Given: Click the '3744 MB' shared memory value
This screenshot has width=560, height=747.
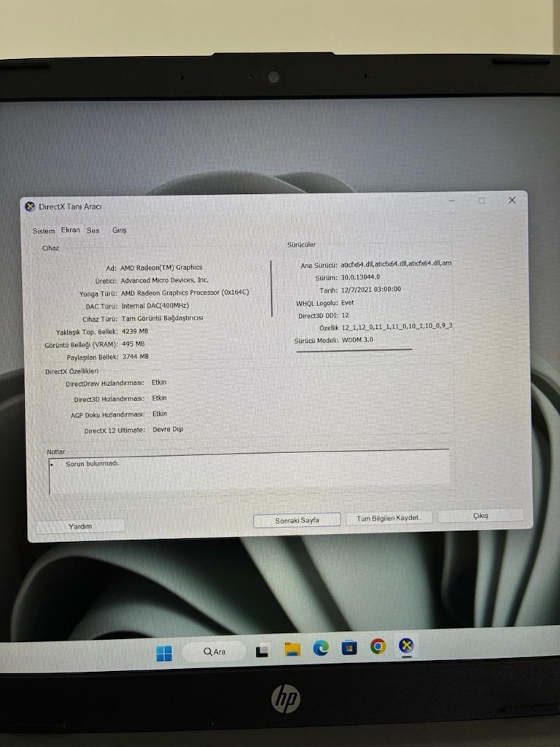Looking at the screenshot, I should (x=136, y=356).
